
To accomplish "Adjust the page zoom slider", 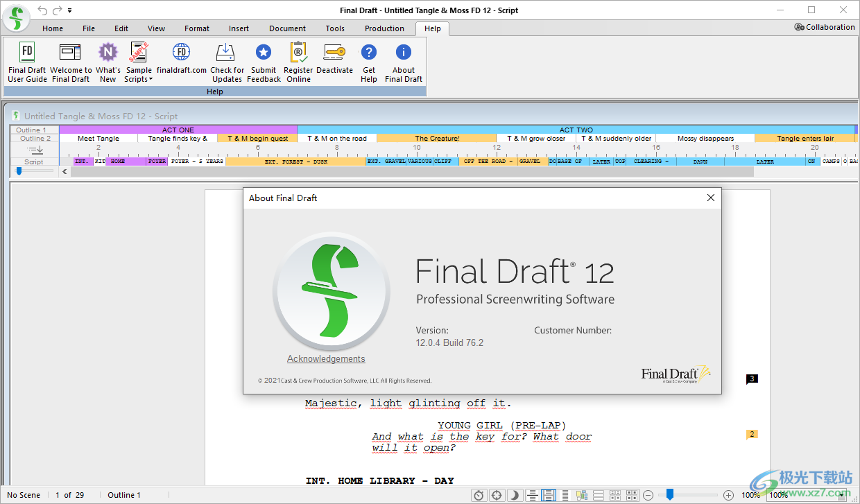I will pos(670,494).
